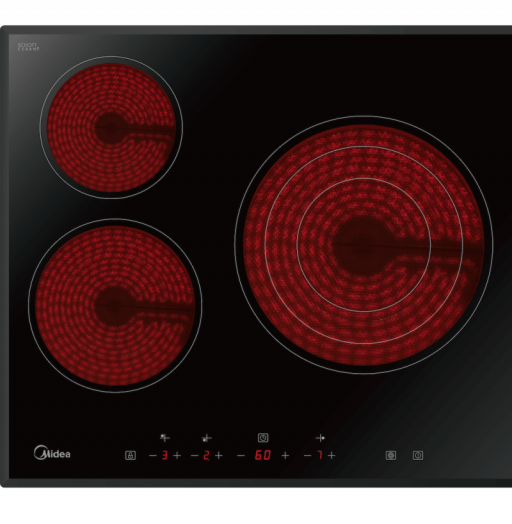Tap the power on/off icon
The width and height of the screenshot is (512, 524).
click(x=418, y=455)
